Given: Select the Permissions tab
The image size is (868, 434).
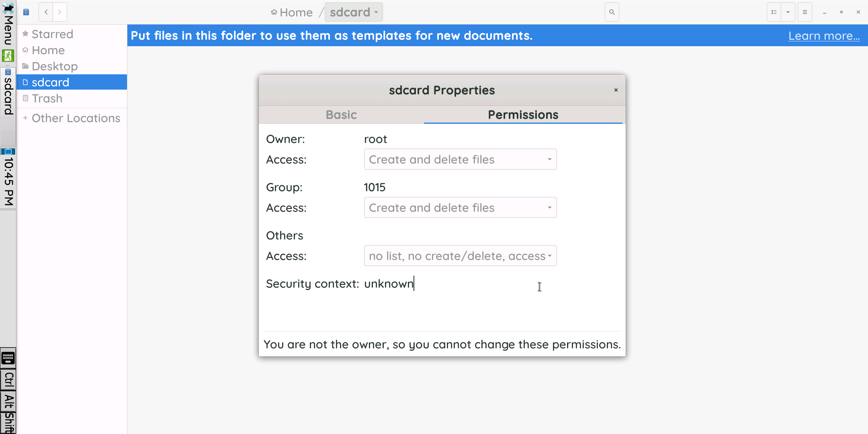Looking at the screenshot, I should (523, 115).
